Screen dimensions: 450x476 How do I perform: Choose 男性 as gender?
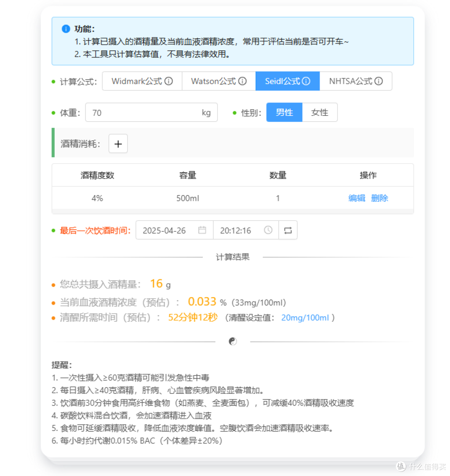(284, 112)
